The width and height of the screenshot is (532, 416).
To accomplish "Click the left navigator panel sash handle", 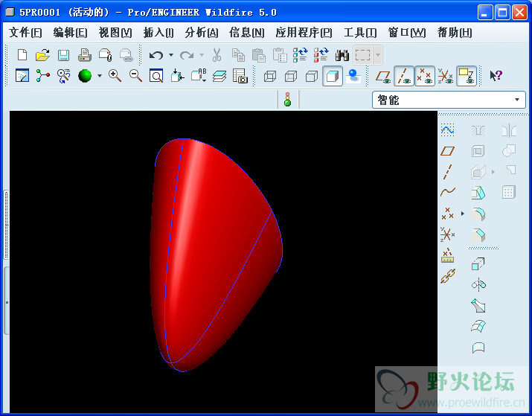I will (x=6, y=225).
